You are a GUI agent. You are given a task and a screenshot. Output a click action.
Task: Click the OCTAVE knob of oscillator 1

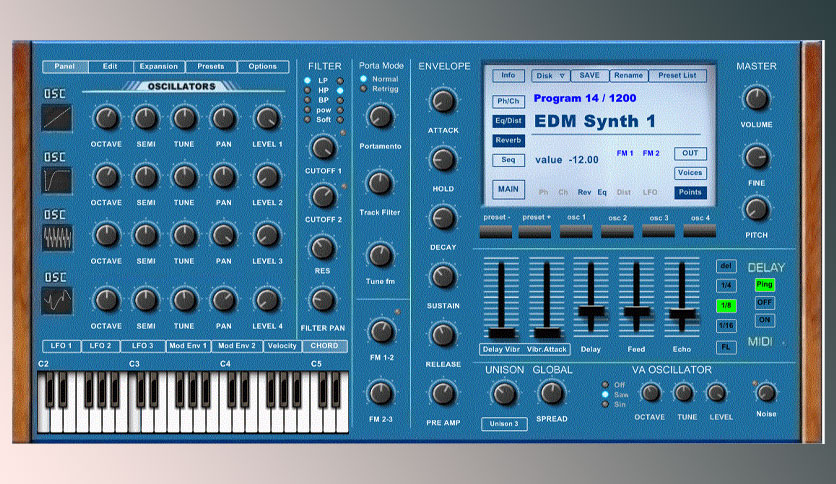(x=106, y=118)
